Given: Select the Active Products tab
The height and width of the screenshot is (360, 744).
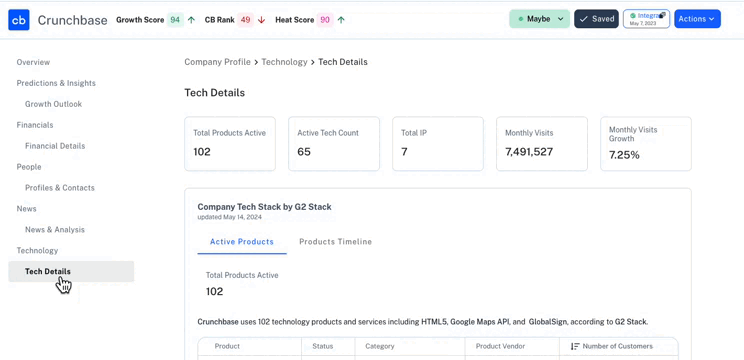Looking at the screenshot, I should click(x=242, y=242).
